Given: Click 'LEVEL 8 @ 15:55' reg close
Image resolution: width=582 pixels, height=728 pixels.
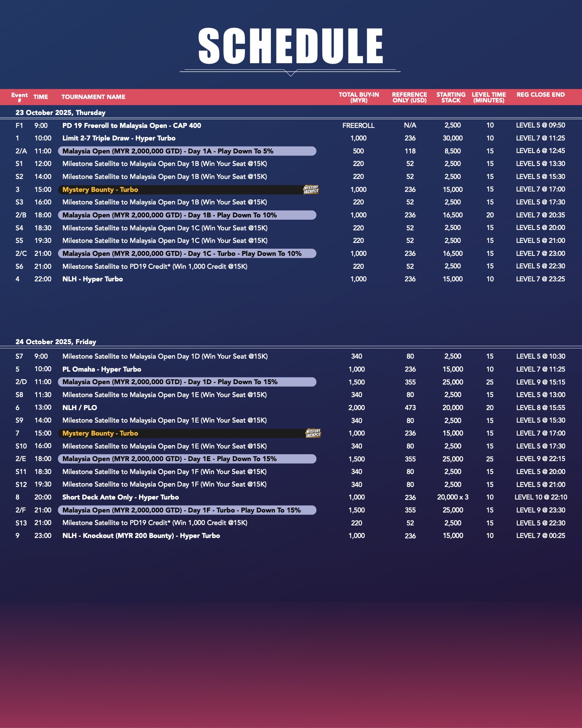Looking at the screenshot, I should pos(540,408).
